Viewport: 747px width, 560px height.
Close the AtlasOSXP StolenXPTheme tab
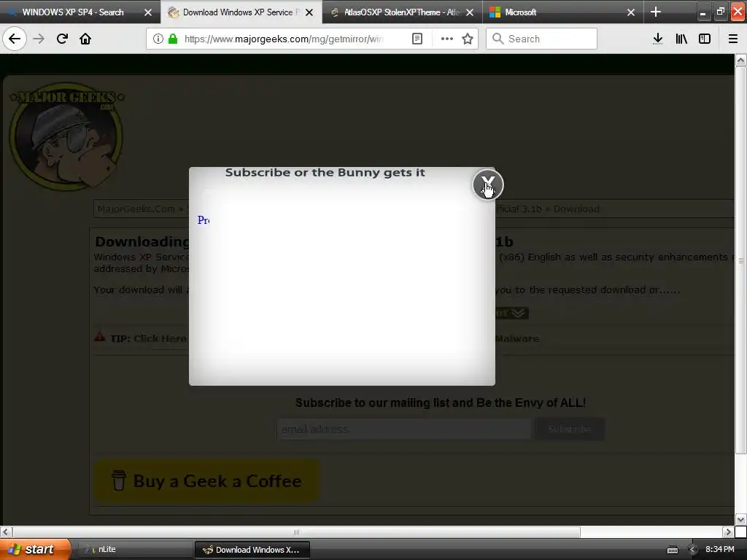[x=470, y=12]
